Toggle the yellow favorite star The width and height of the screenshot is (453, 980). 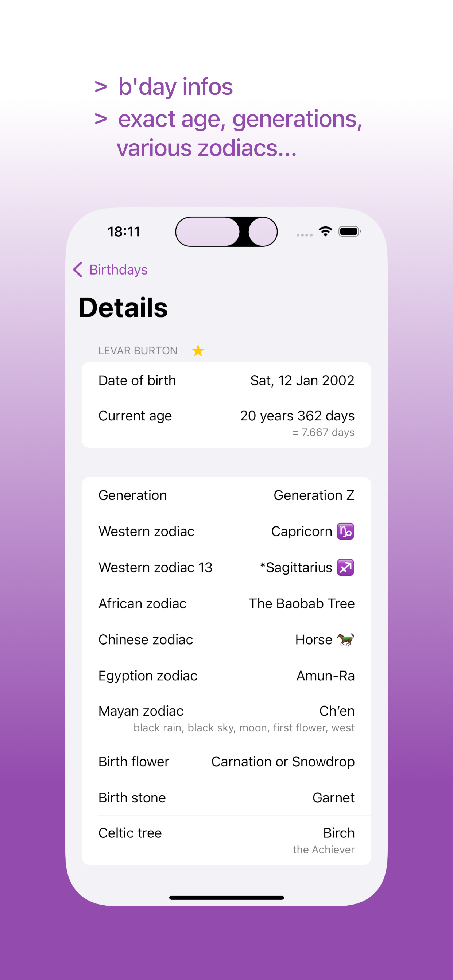tap(198, 351)
